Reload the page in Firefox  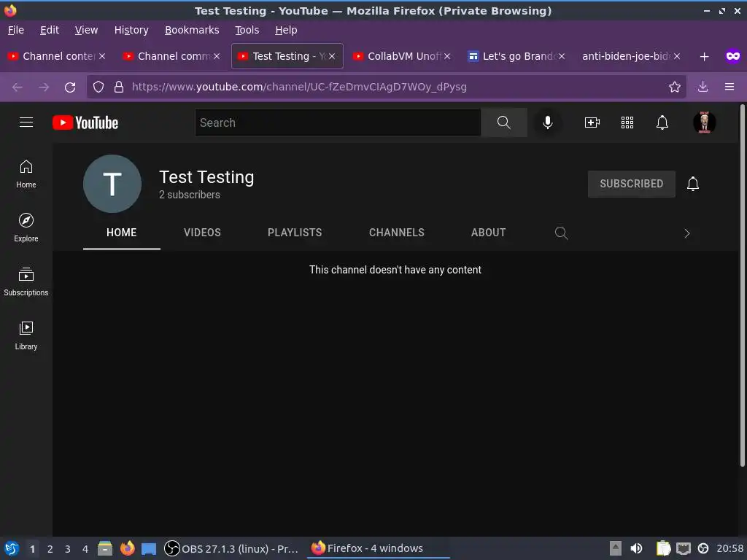tap(70, 87)
